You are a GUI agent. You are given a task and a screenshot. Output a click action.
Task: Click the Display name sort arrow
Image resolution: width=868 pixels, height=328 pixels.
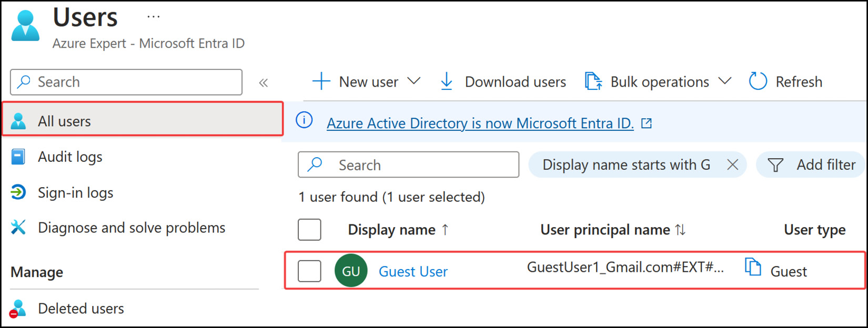point(445,230)
